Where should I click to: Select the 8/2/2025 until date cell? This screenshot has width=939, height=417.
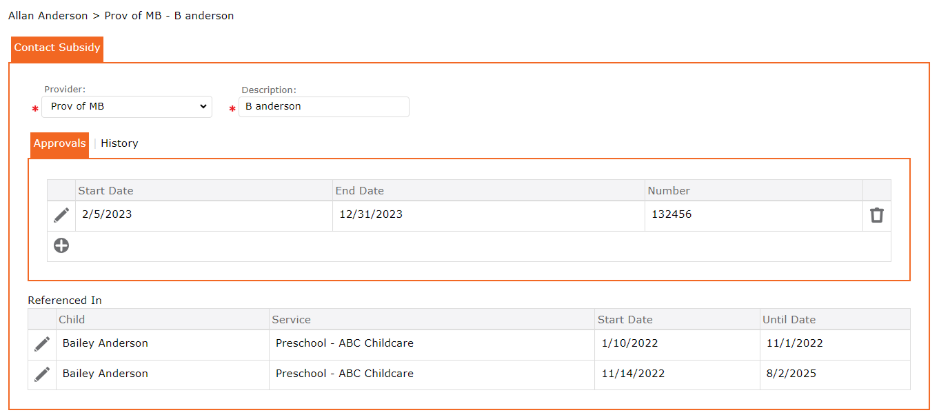[835, 374]
